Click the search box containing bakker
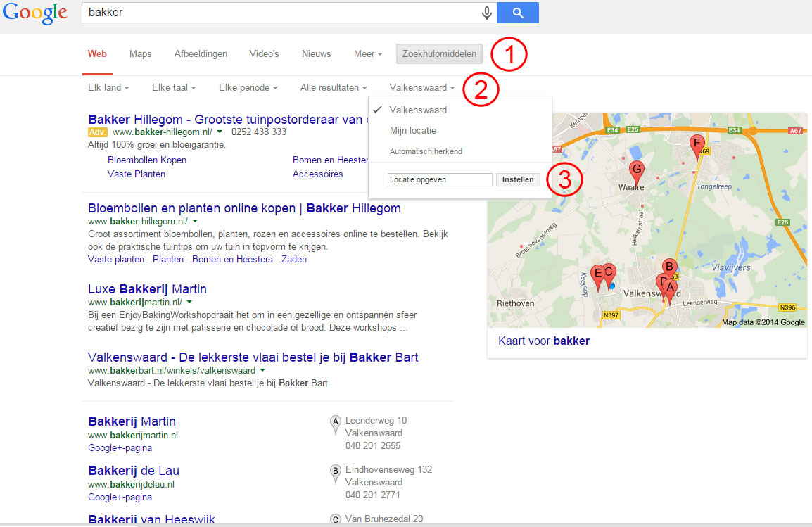This screenshot has width=812, height=527. 281,13
